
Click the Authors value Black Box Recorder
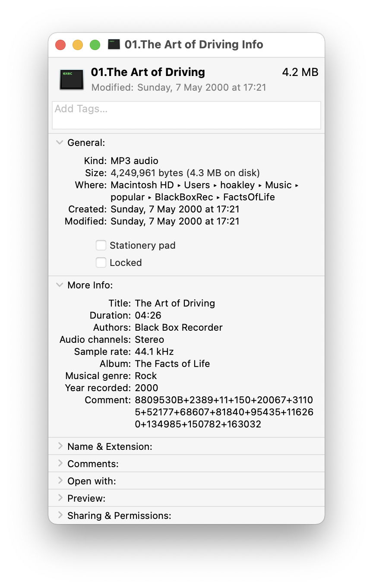click(x=179, y=327)
